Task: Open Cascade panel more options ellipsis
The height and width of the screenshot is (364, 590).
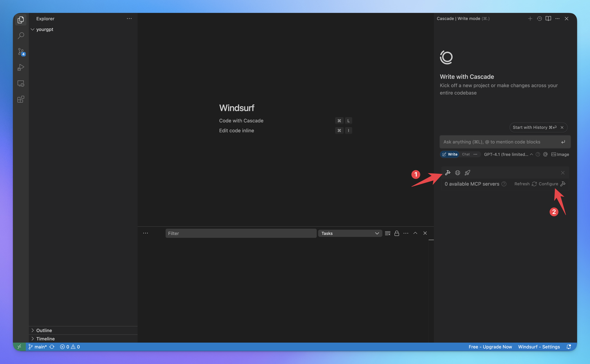Action: point(557,19)
